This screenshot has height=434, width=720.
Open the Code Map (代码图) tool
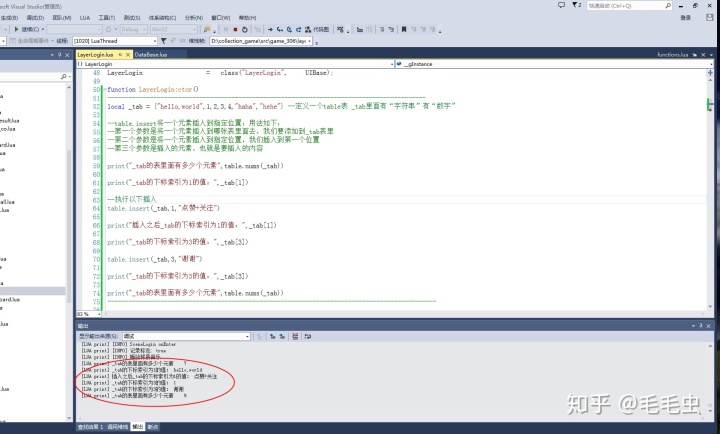[x=317, y=29]
